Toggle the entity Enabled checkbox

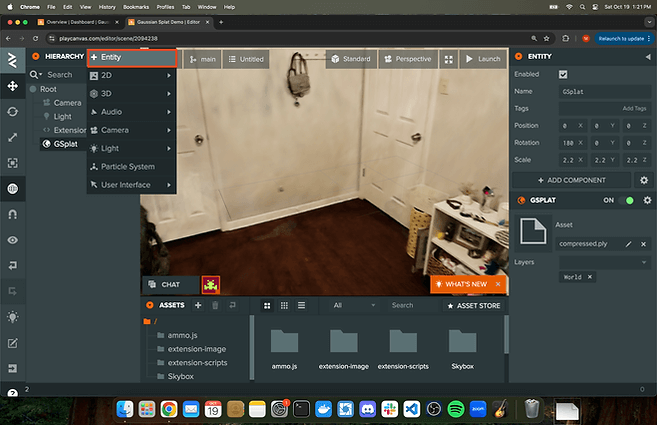pyautogui.click(x=563, y=75)
